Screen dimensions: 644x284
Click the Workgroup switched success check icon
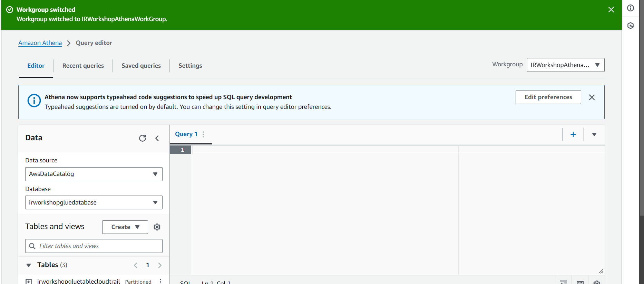pos(10,10)
